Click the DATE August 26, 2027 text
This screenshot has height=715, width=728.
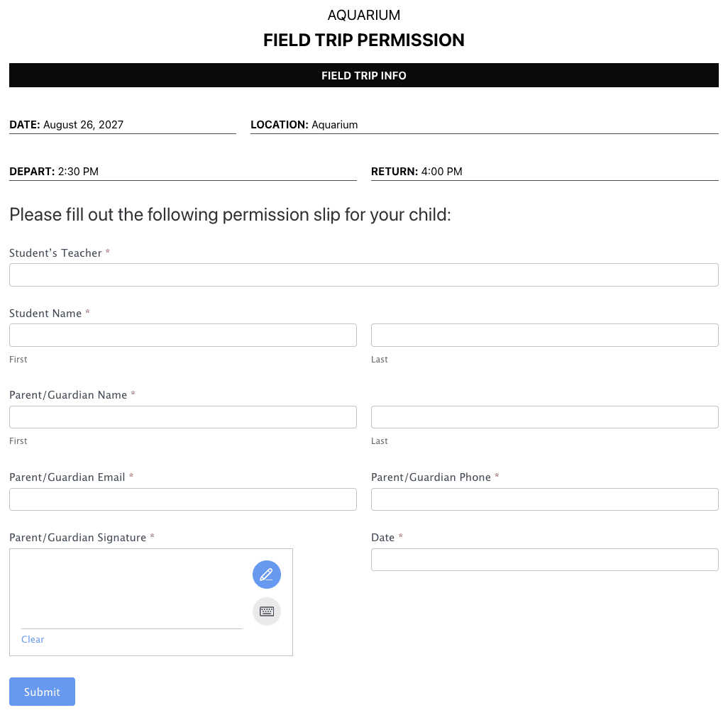(x=67, y=125)
